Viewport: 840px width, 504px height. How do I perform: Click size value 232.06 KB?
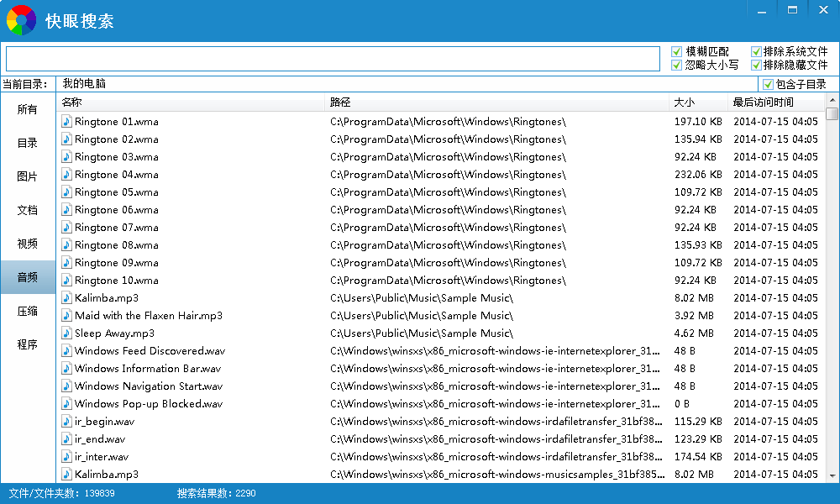pyautogui.click(x=698, y=175)
